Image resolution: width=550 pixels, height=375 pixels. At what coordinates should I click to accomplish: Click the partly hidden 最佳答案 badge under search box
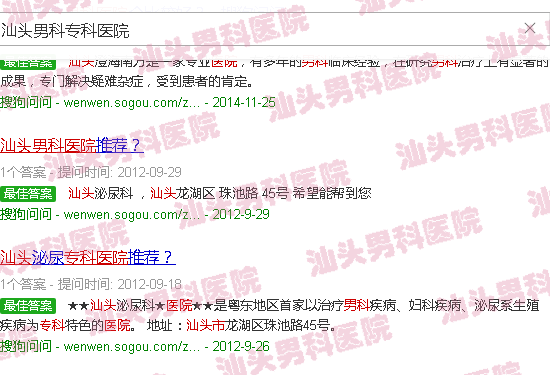(x=28, y=63)
